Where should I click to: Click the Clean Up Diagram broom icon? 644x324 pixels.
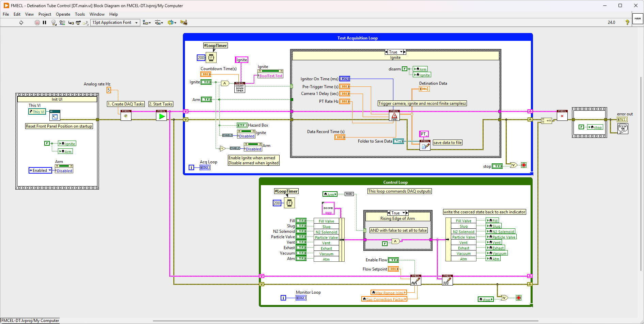(184, 22)
